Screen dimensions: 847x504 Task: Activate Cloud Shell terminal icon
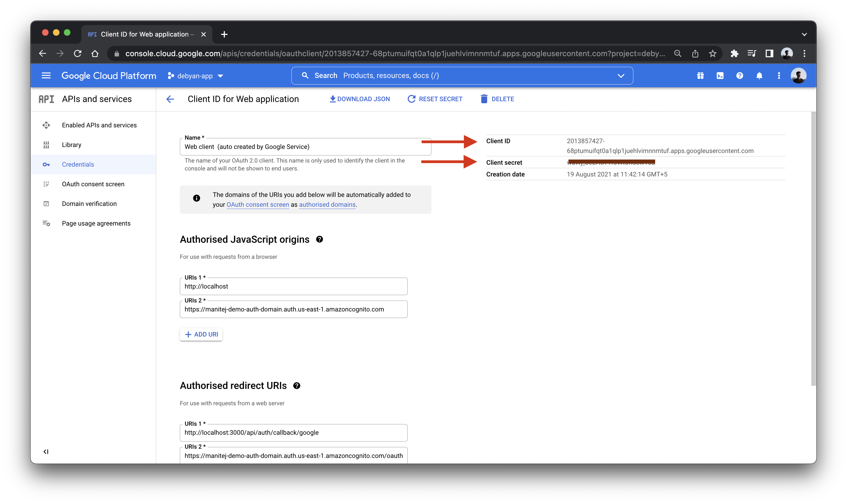point(720,75)
